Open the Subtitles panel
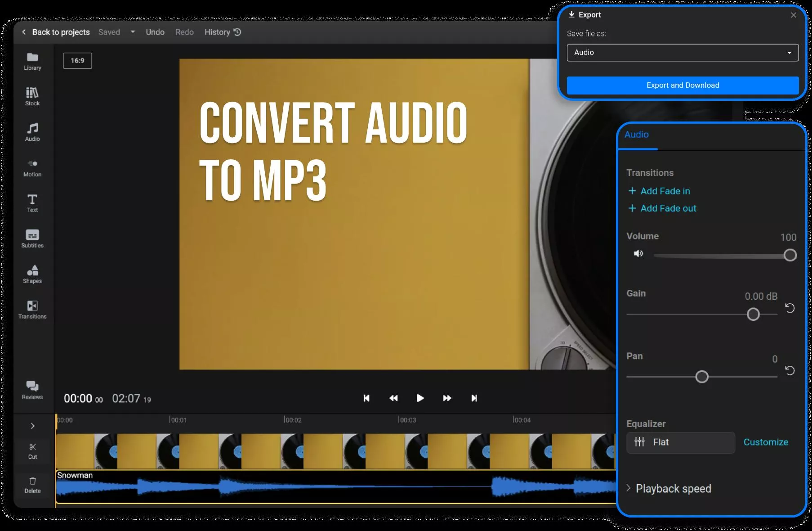The image size is (812, 531). pos(32,238)
